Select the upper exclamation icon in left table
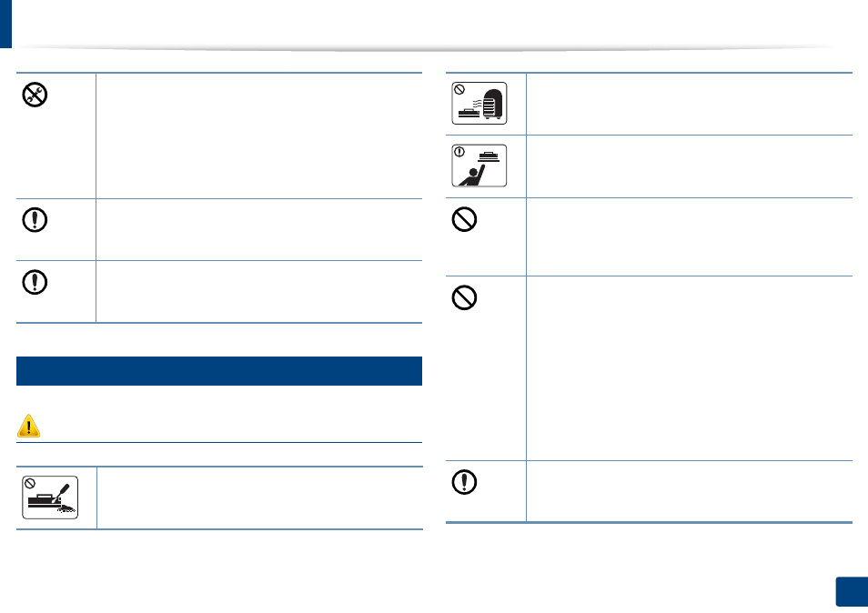The image size is (868, 613). click(35, 220)
